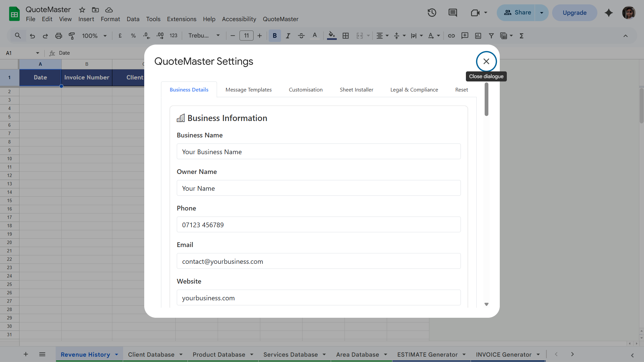Insert a link using the toolbar

coord(451,36)
